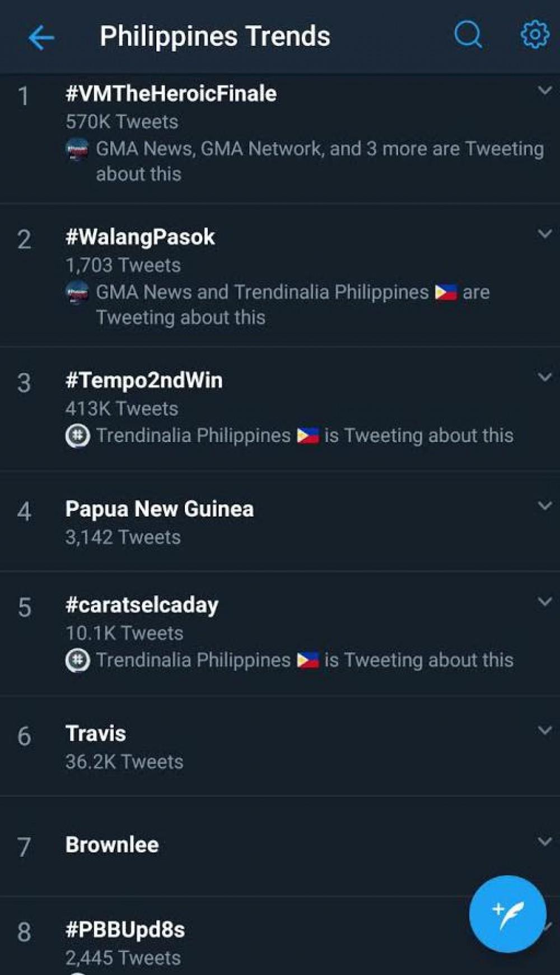Open chevron menu for #Tempo2ndWin

point(544,377)
